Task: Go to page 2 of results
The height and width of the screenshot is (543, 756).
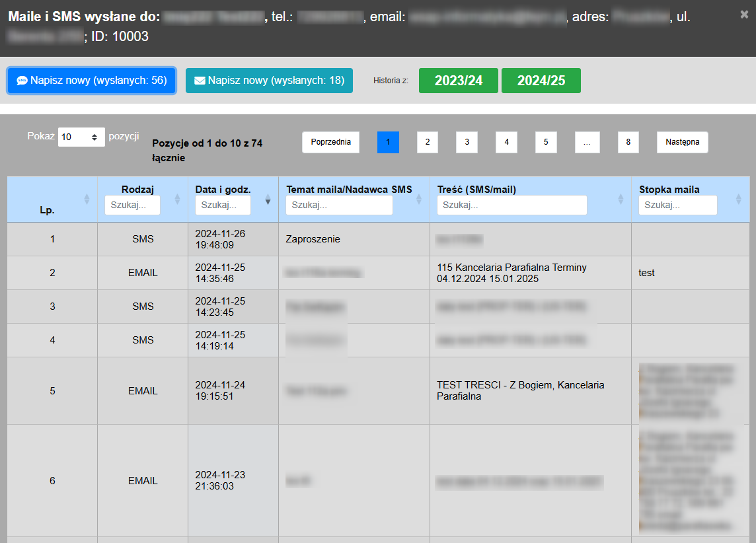Action: click(427, 142)
